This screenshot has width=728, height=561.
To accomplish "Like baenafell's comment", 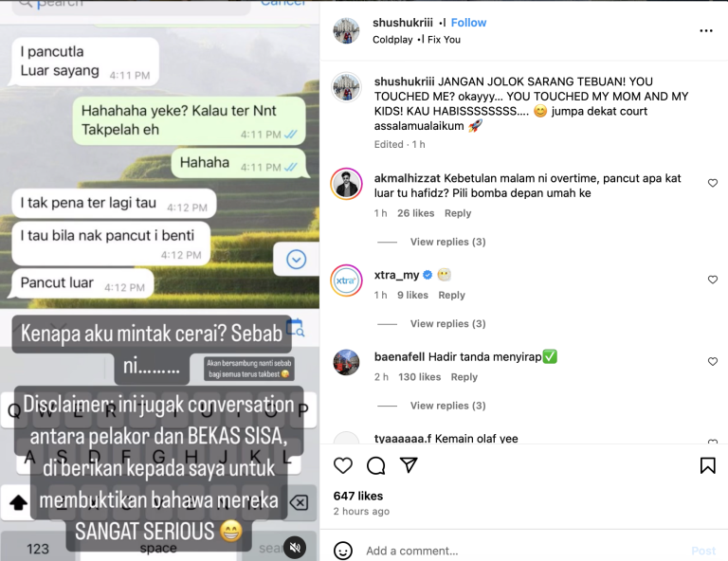I will pyautogui.click(x=713, y=361).
